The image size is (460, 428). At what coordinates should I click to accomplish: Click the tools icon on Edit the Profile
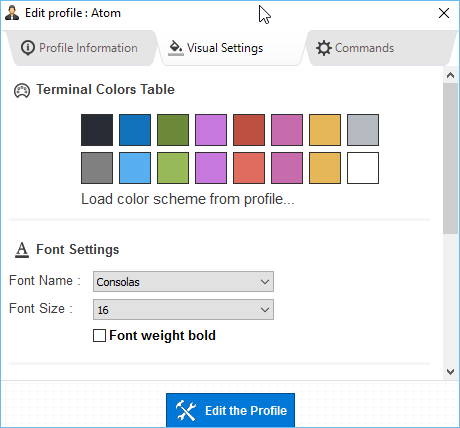186,410
